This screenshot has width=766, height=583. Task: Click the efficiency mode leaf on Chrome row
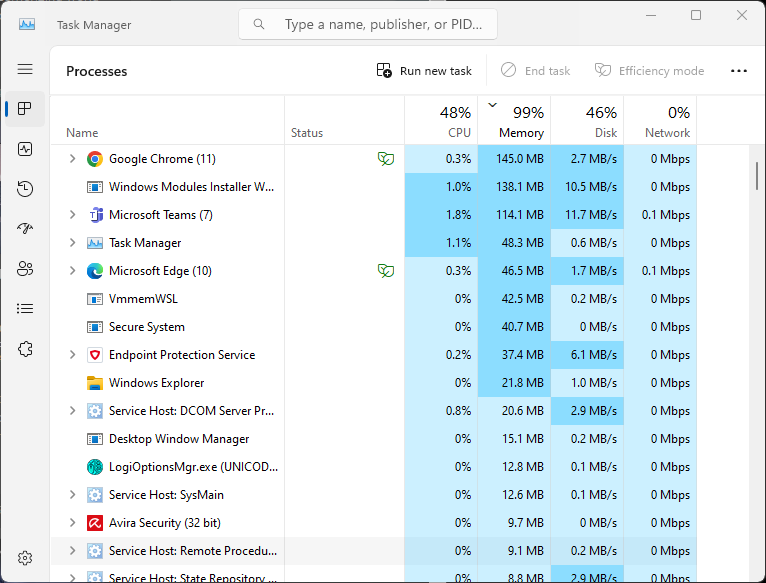click(x=385, y=159)
